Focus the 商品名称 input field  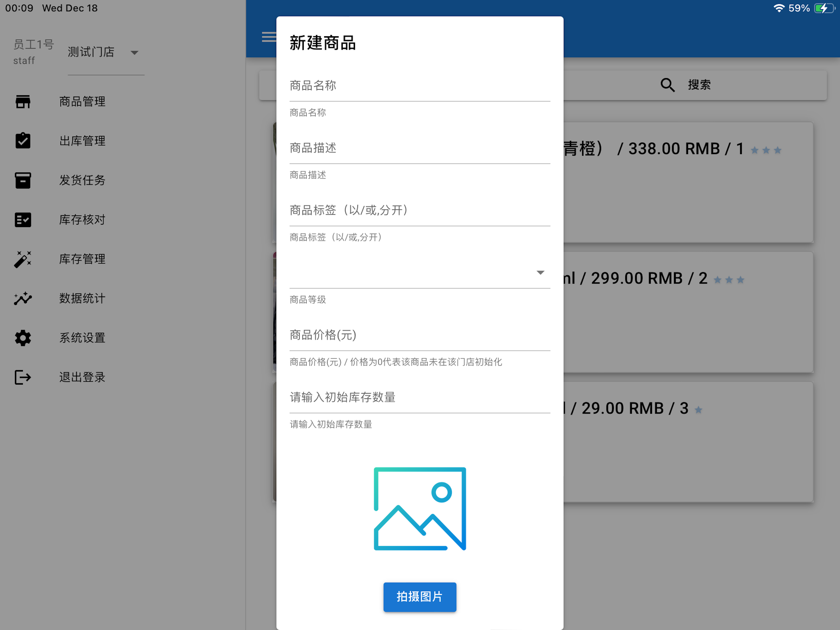click(x=420, y=86)
